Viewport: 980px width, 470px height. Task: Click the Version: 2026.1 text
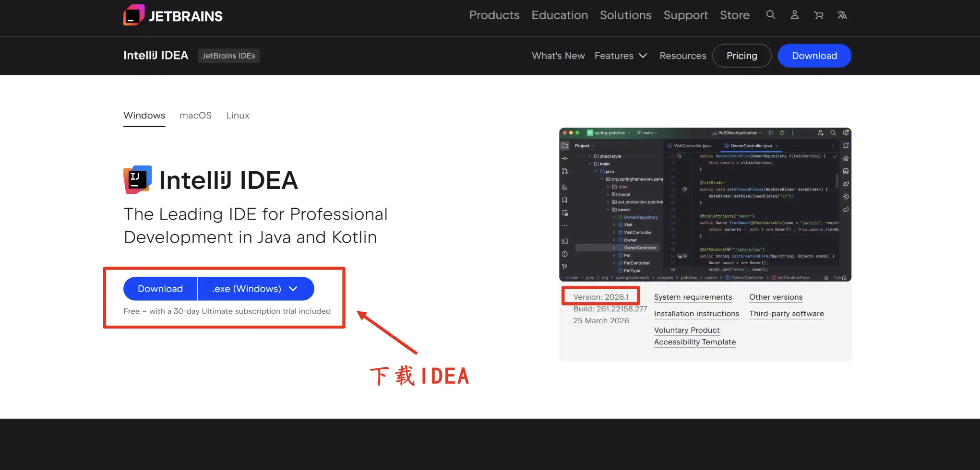pyautogui.click(x=601, y=297)
